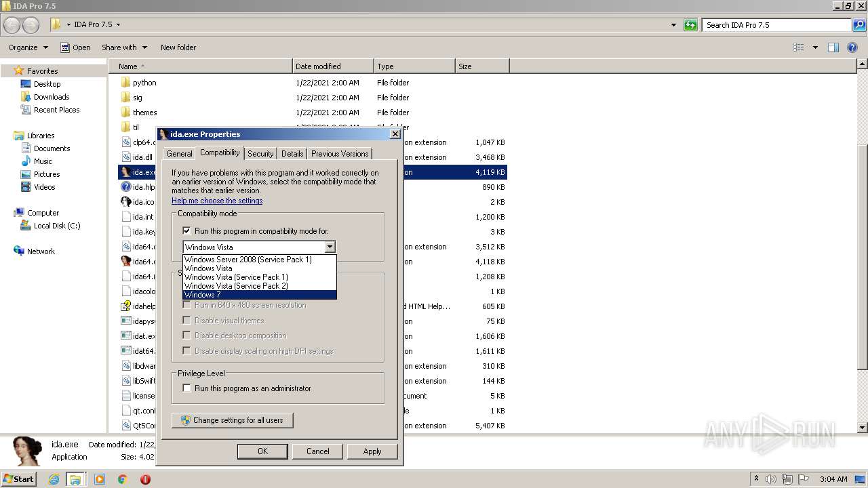
Task: Open Chrome from the taskbar
Action: pos(122,479)
